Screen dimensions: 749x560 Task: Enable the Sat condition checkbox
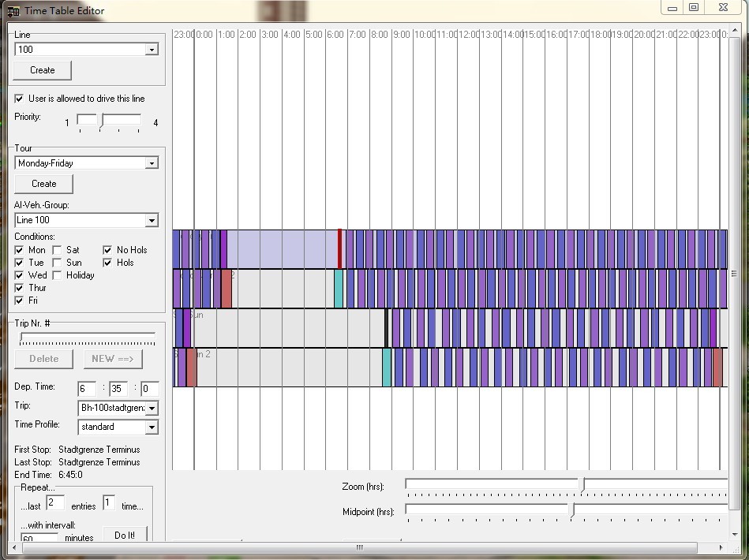(x=58, y=250)
